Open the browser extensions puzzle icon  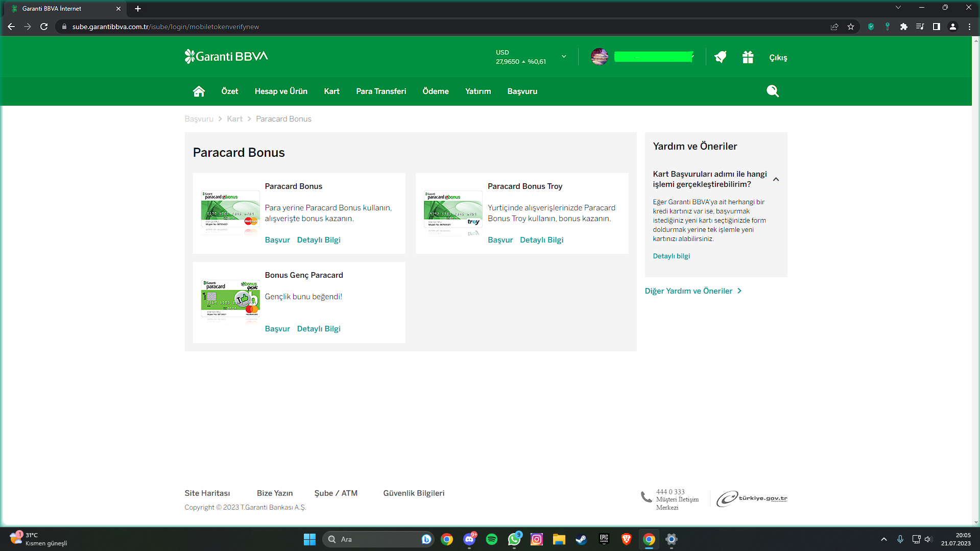(x=904, y=27)
